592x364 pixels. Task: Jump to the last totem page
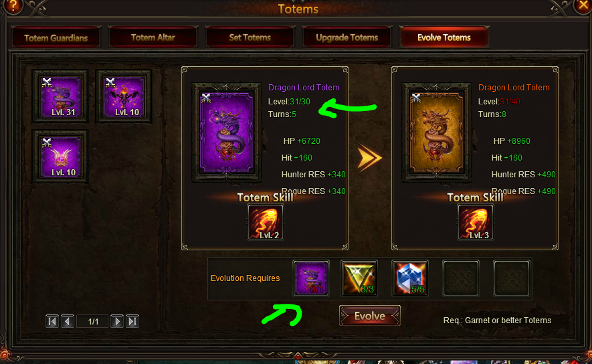coord(132,321)
